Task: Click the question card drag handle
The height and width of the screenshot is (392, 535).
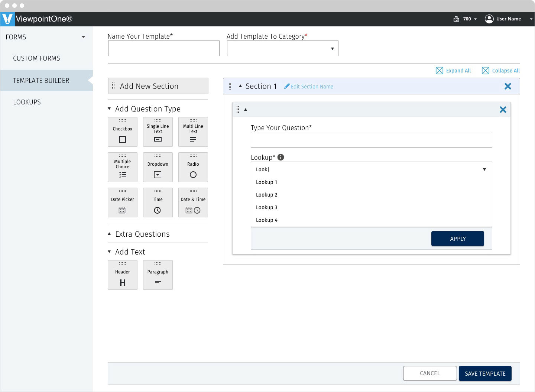Action: 238,110
